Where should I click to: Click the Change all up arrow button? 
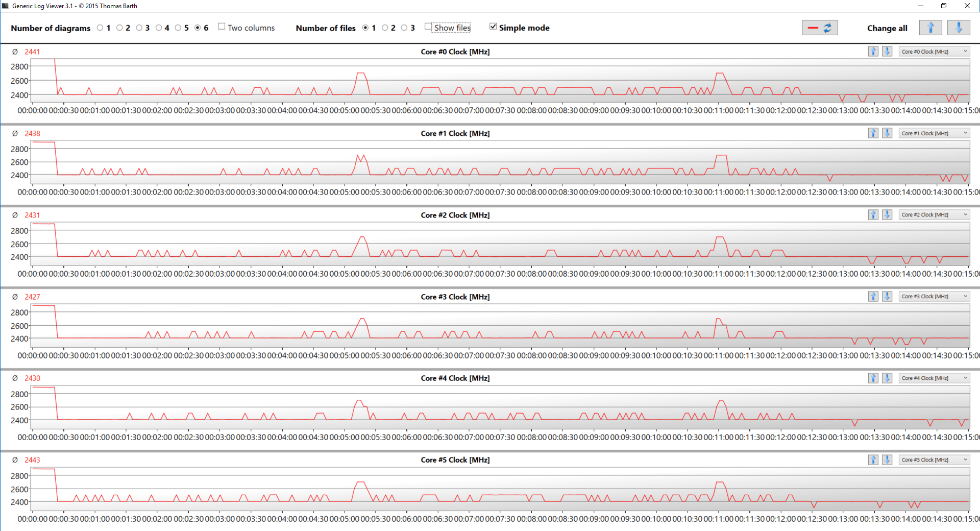[x=930, y=28]
